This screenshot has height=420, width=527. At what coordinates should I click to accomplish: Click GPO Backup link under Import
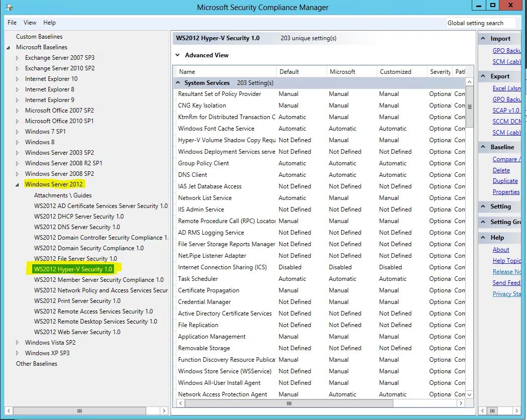[x=506, y=51]
